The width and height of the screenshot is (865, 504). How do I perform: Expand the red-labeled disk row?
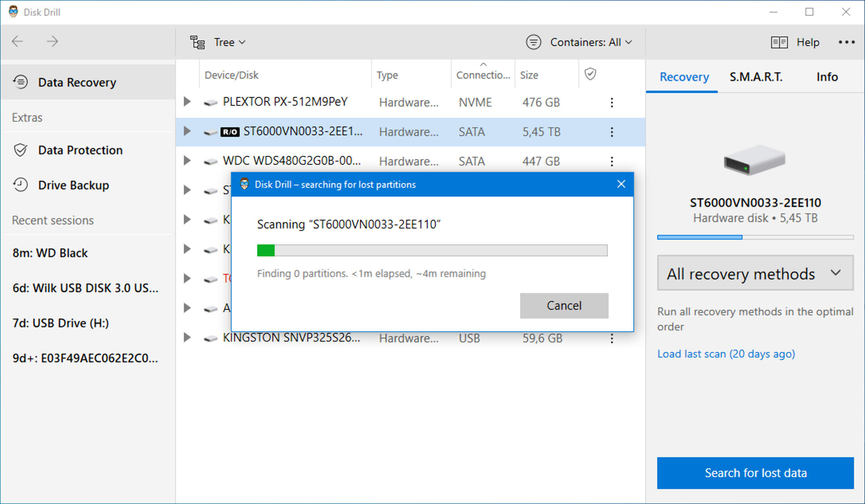point(187,278)
